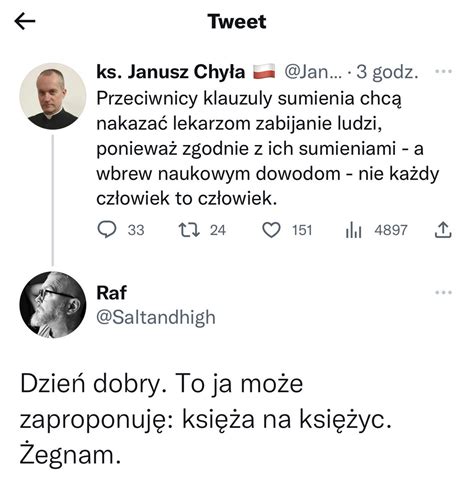Select the Raf display name
The image size is (474, 489).
click(111, 293)
